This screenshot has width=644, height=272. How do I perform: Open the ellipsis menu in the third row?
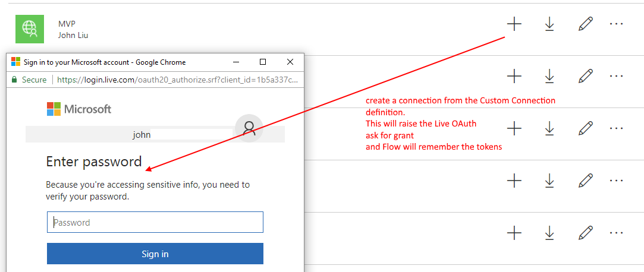point(616,128)
